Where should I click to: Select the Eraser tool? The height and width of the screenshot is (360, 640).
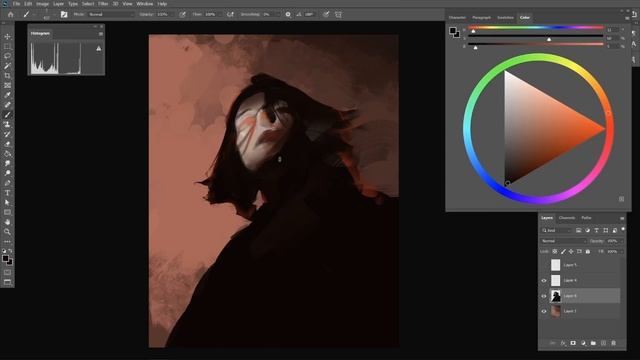point(7,144)
